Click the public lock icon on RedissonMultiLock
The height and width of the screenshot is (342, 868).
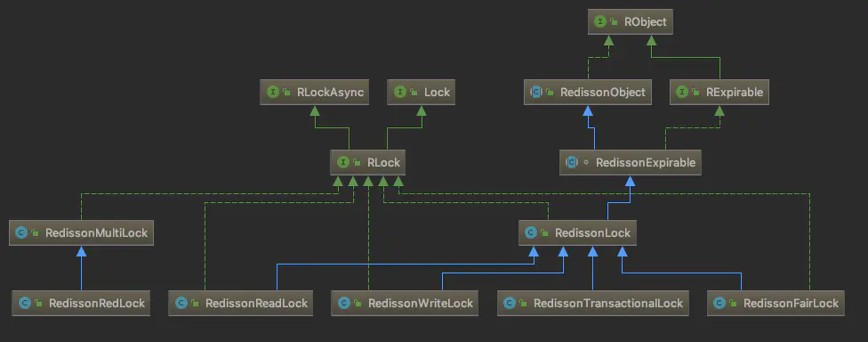point(36,233)
